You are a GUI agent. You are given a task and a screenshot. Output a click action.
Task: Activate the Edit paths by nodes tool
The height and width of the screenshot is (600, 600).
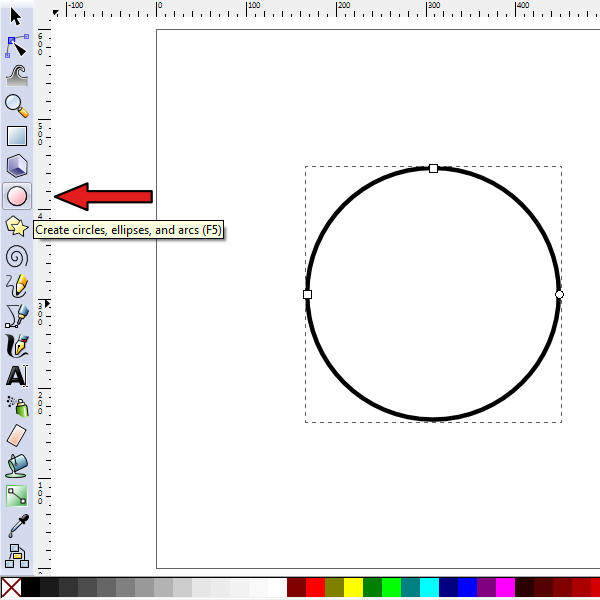pos(17,45)
